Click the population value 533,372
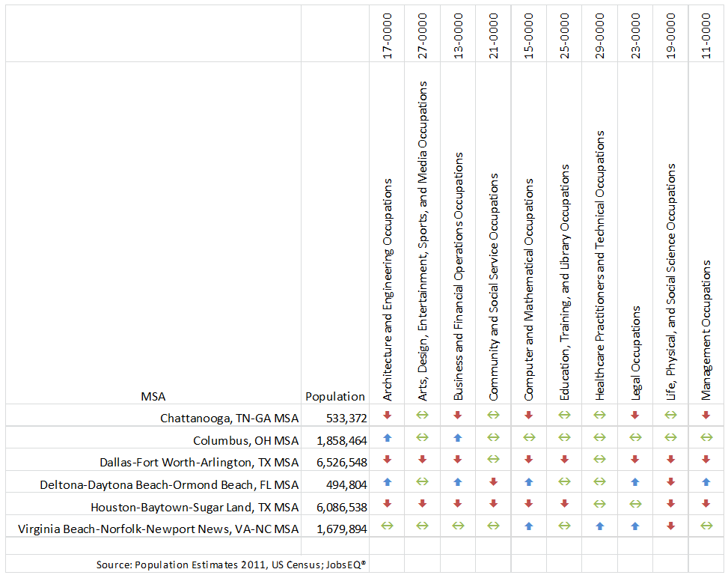 pyautogui.click(x=346, y=419)
